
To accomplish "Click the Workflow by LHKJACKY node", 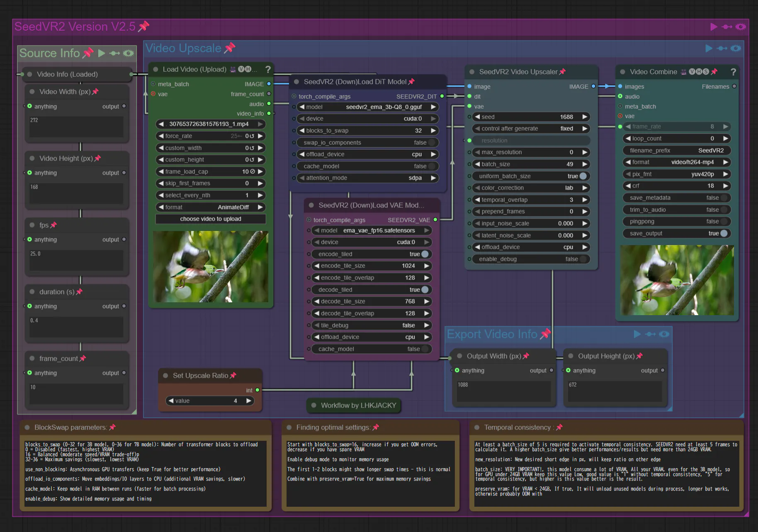I will pos(358,406).
